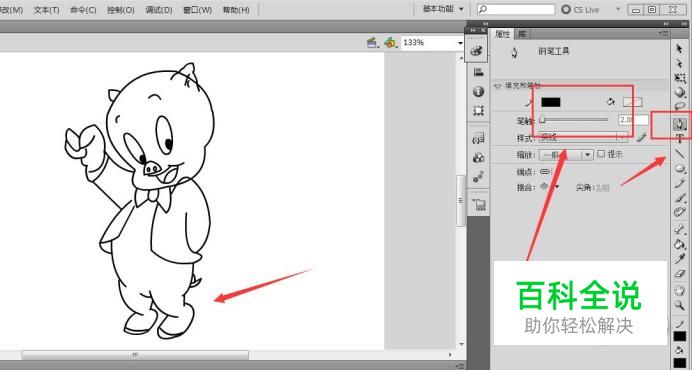Click the horizontal stage scrollbar thumb

pyautogui.click(x=135, y=355)
